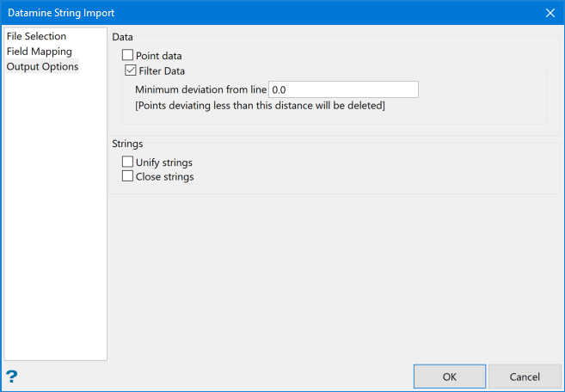Select Output Options in the left list
565x392 pixels.
(x=42, y=66)
